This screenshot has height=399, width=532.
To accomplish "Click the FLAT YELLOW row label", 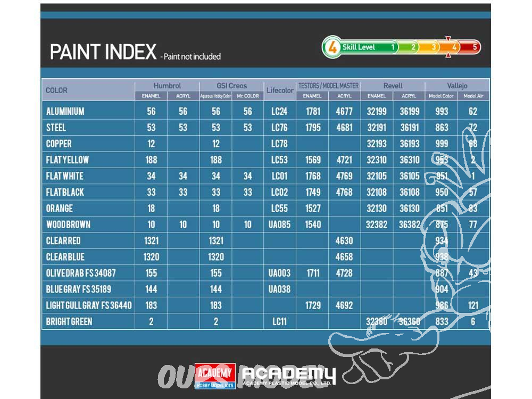I will (67, 160).
